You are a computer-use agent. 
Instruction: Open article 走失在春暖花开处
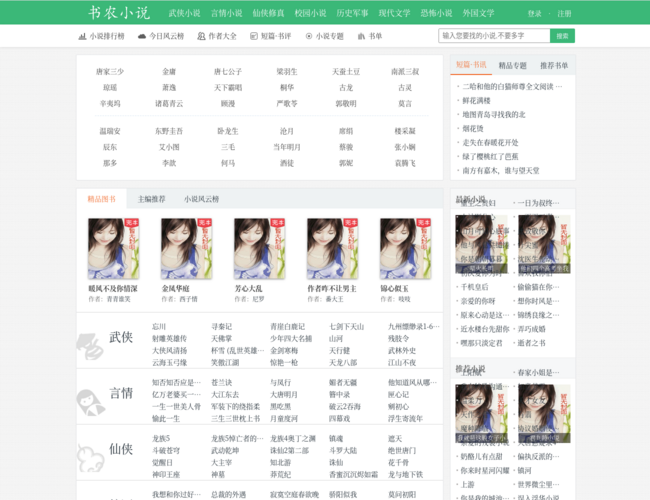(x=490, y=143)
